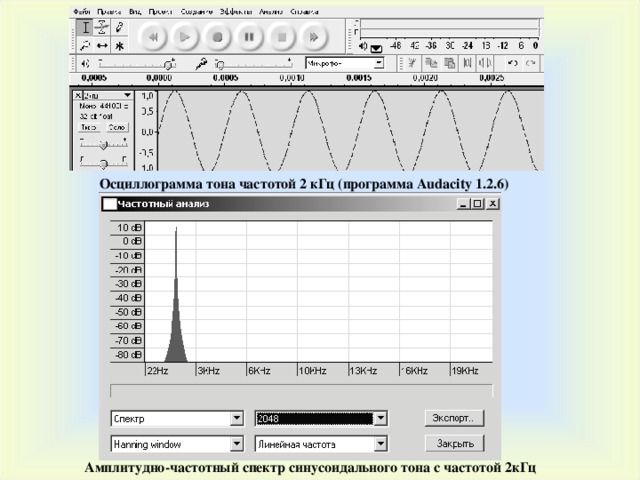Open the Анализ menu

271,12
